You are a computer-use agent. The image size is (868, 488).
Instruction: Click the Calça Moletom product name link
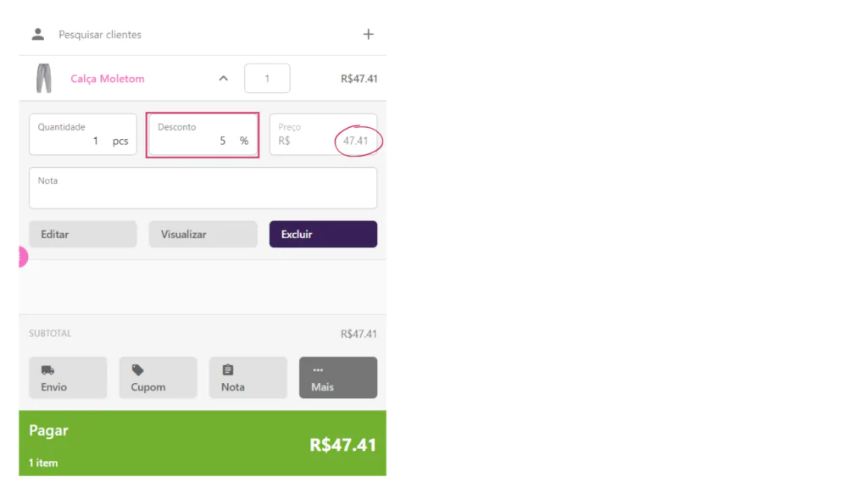[x=108, y=79]
